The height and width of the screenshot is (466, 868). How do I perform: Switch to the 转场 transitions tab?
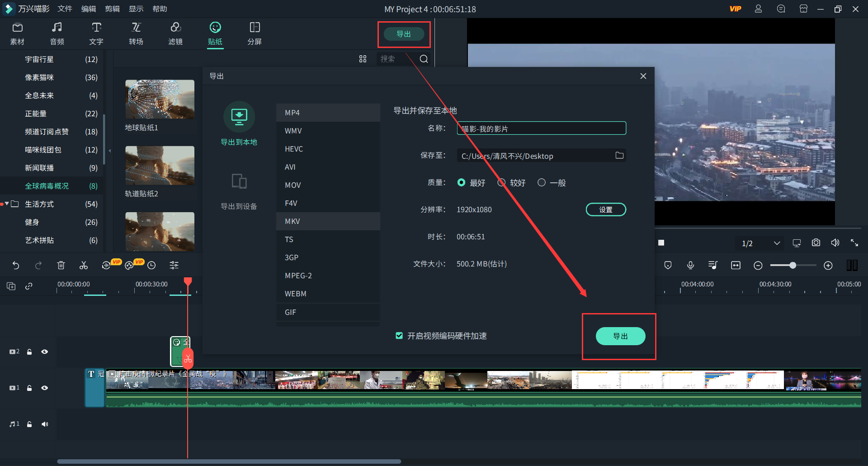[136, 33]
